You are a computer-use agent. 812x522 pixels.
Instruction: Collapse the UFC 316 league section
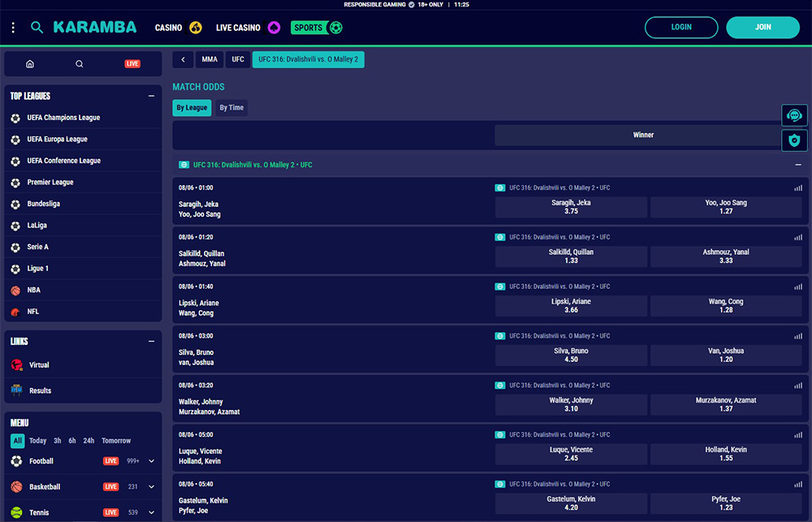point(798,165)
